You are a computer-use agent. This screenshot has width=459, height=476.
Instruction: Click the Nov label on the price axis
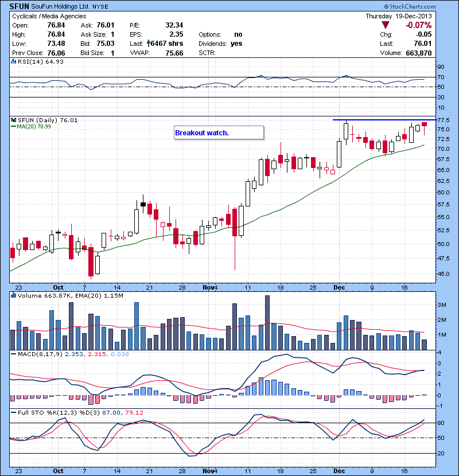(x=208, y=287)
